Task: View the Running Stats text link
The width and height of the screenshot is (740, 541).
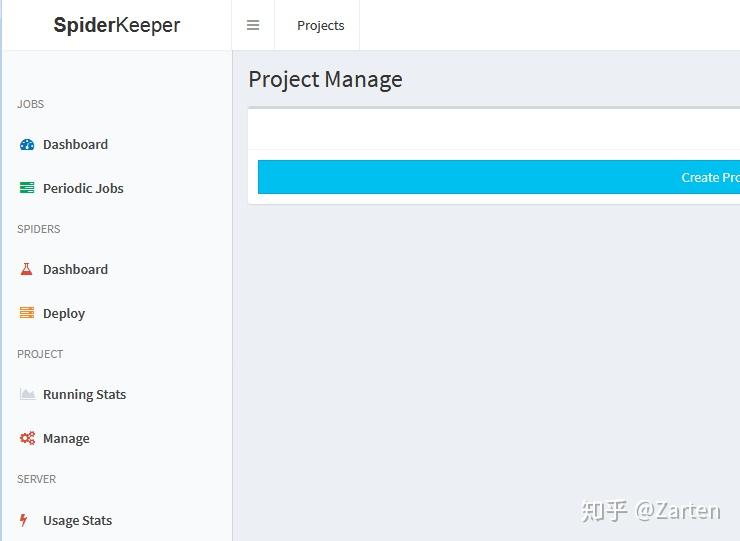Action: (x=84, y=394)
